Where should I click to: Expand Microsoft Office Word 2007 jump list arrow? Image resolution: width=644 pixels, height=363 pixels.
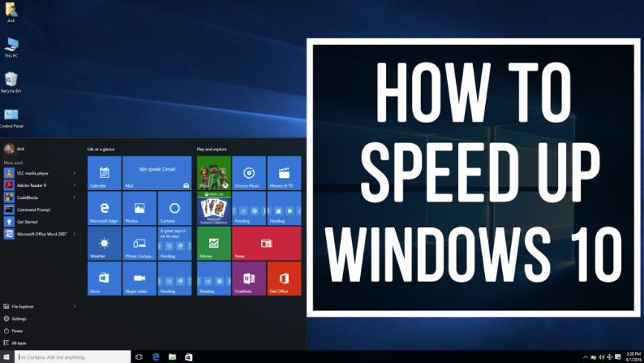tap(75, 234)
